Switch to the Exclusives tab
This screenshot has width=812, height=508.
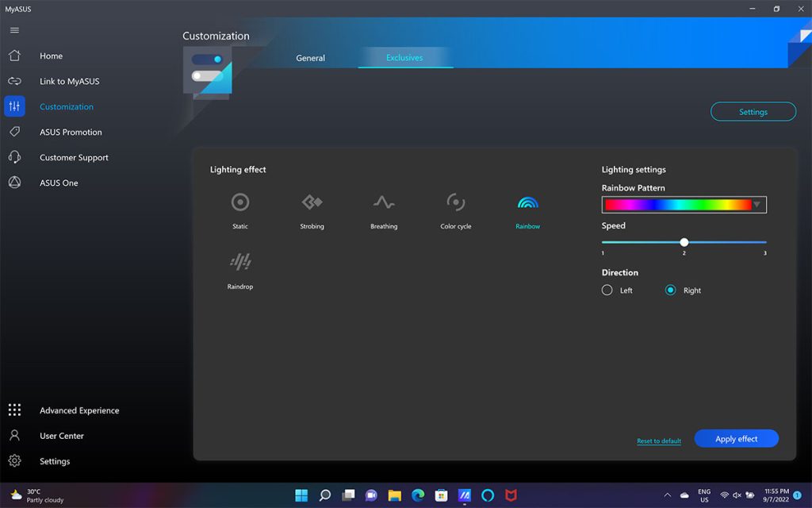pos(404,58)
